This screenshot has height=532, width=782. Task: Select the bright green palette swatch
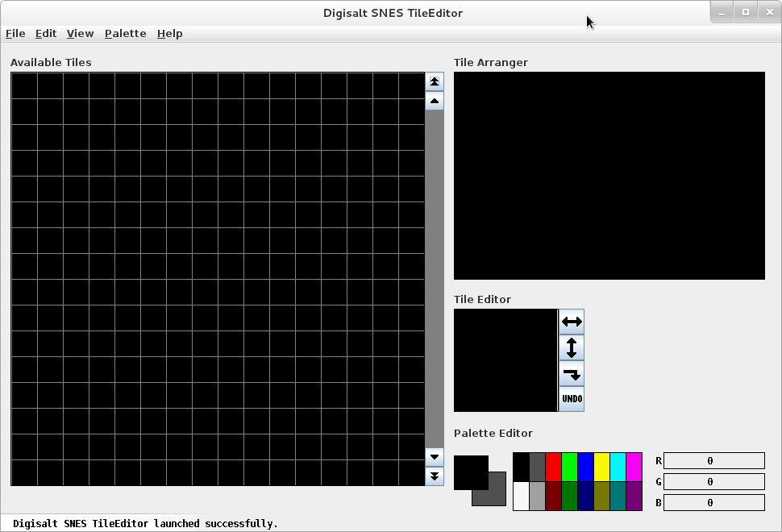(x=570, y=467)
